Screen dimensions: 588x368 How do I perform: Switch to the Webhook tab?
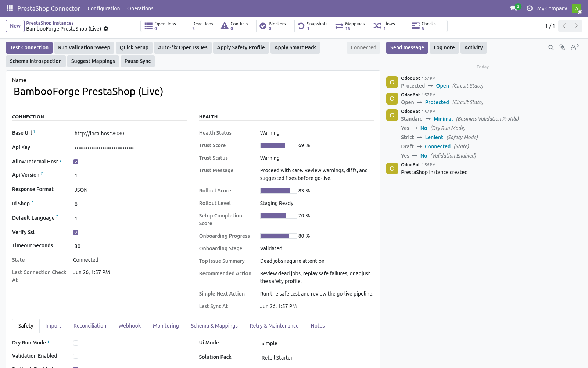130,326
